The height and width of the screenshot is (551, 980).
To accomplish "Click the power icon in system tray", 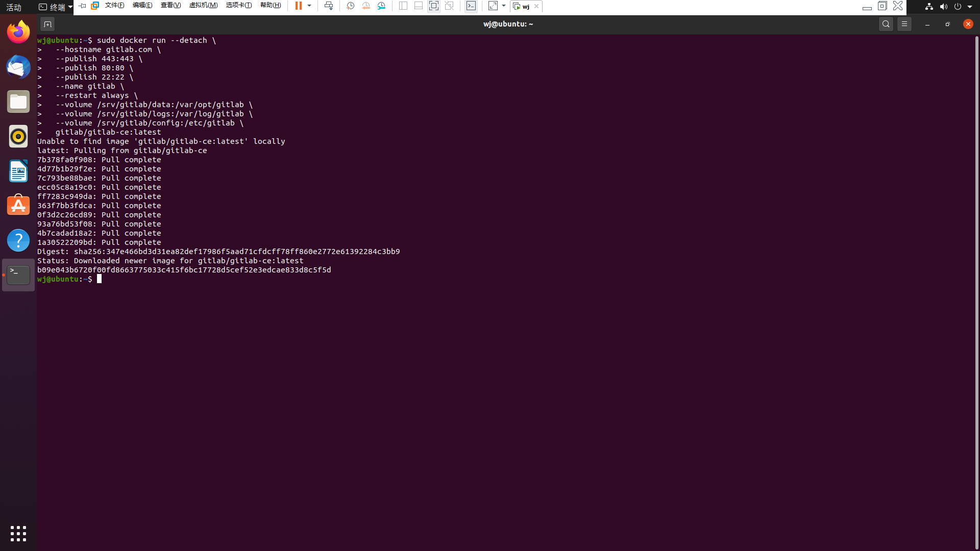I will [958, 7].
